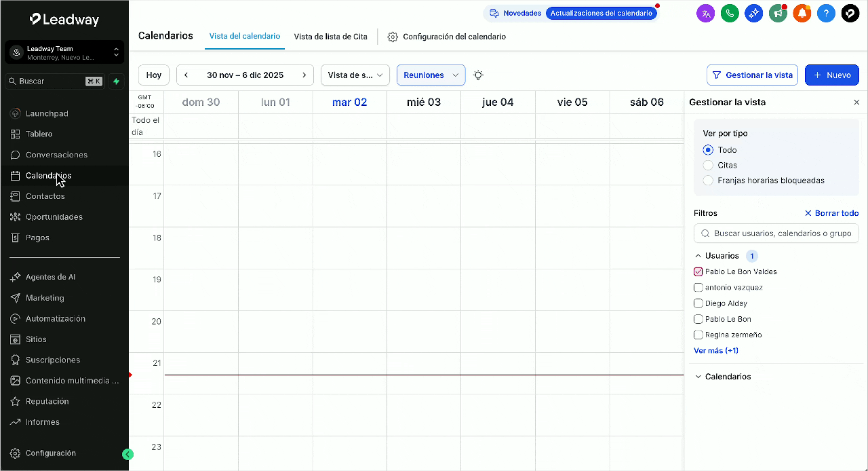
Task: Click the lightbulb icon beside Reuniones
Action: (x=478, y=75)
